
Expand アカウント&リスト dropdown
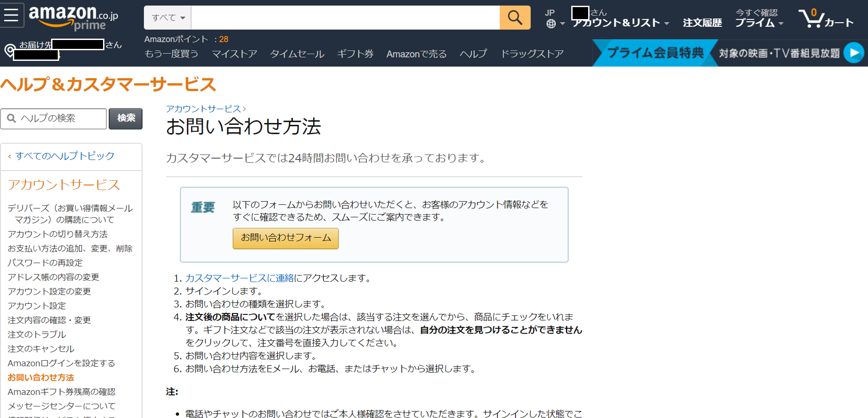tap(621, 23)
